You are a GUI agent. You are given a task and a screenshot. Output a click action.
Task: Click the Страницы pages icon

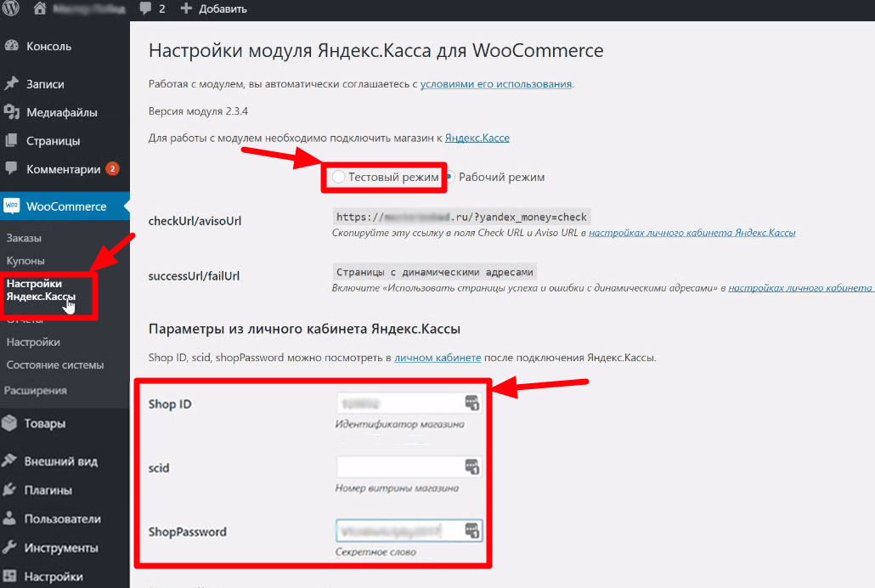click(11, 141)
